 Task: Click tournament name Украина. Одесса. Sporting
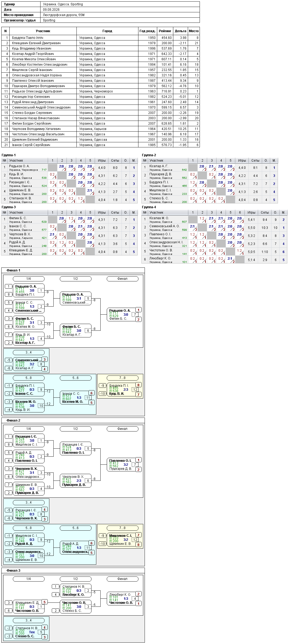tap(63, 4)
